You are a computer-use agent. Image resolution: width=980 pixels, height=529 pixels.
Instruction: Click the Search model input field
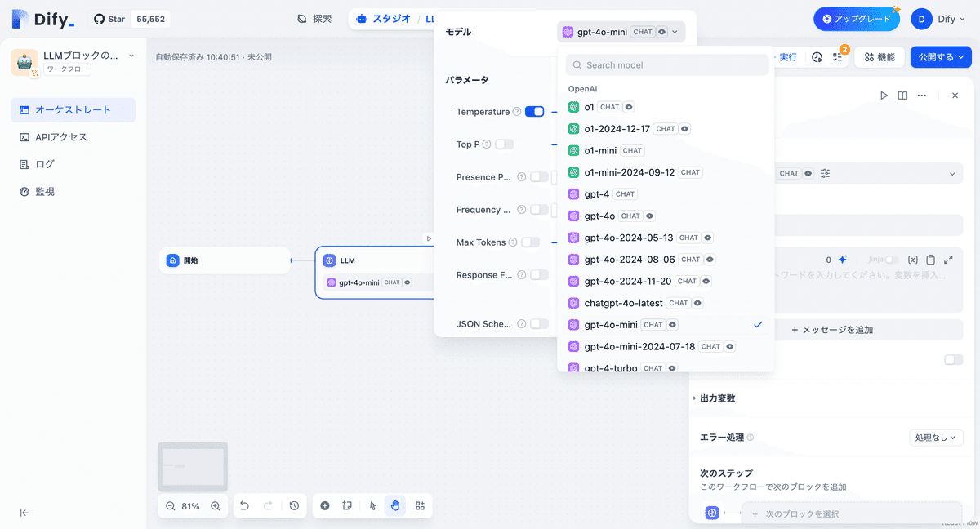click(x=666, y=63)
